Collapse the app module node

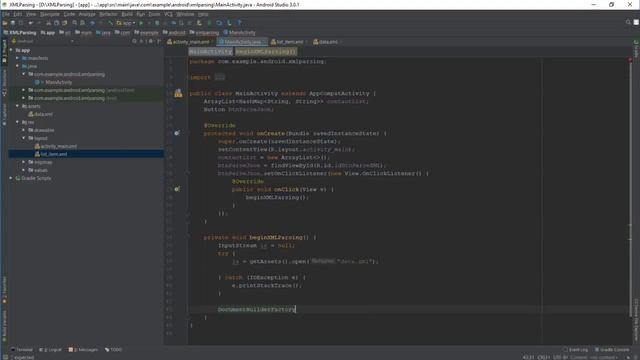11,50
